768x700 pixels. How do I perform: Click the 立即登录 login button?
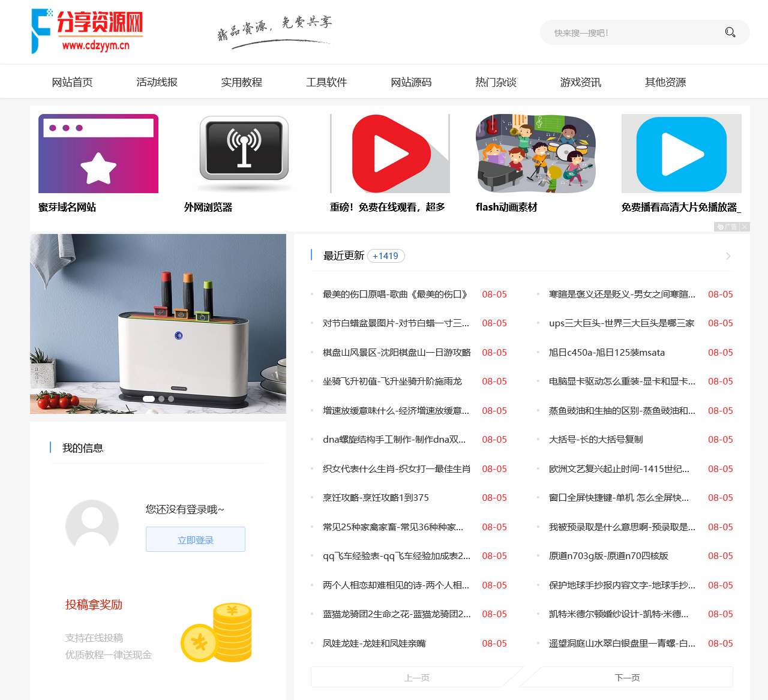[x=196, y=539]
